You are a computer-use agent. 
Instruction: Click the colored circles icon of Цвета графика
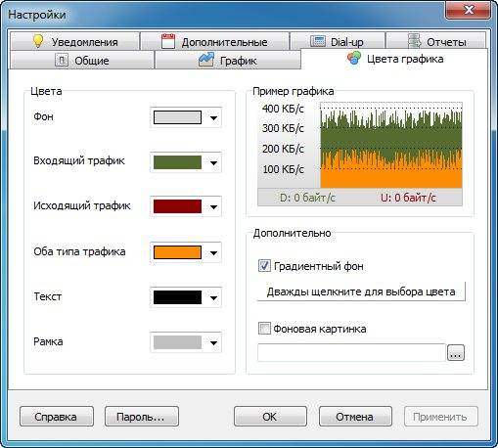click(x=354, y=59)
